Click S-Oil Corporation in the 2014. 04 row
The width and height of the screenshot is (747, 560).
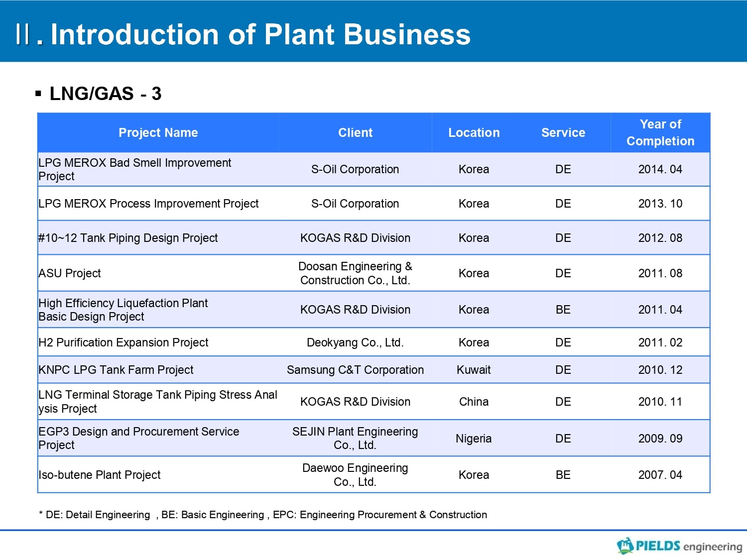click(355, 169)
